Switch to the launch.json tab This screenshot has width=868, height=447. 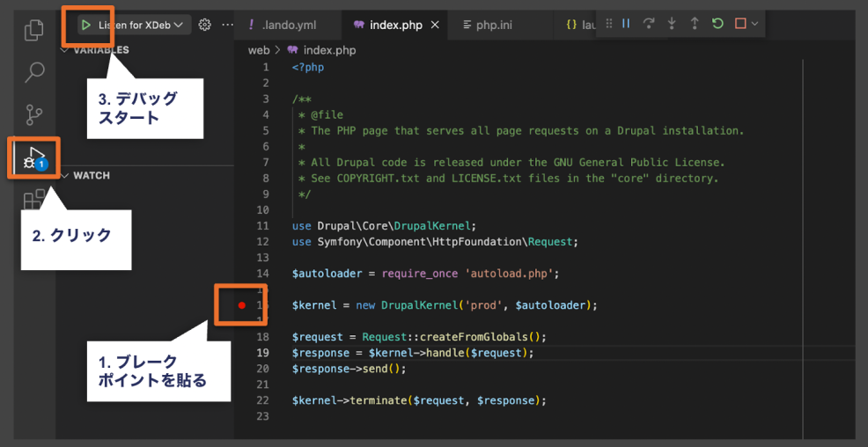579,25
